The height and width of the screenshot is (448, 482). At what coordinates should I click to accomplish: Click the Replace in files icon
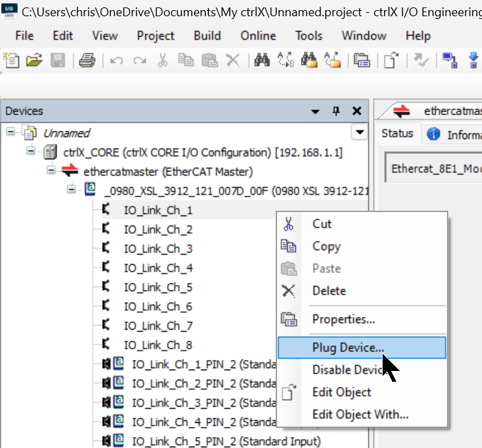coord(333,60)
